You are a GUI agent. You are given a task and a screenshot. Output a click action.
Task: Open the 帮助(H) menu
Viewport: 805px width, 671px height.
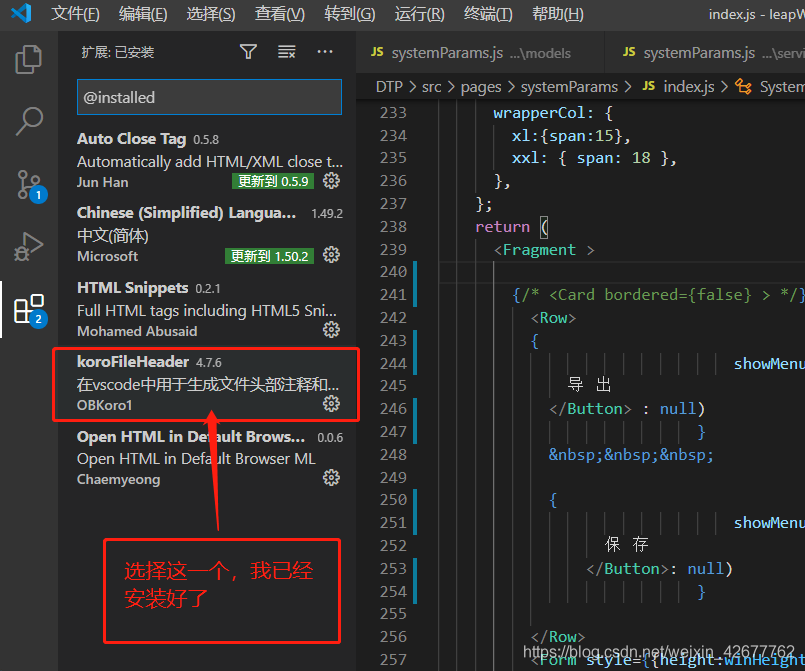pyautogui.click(x=558, y=14)
